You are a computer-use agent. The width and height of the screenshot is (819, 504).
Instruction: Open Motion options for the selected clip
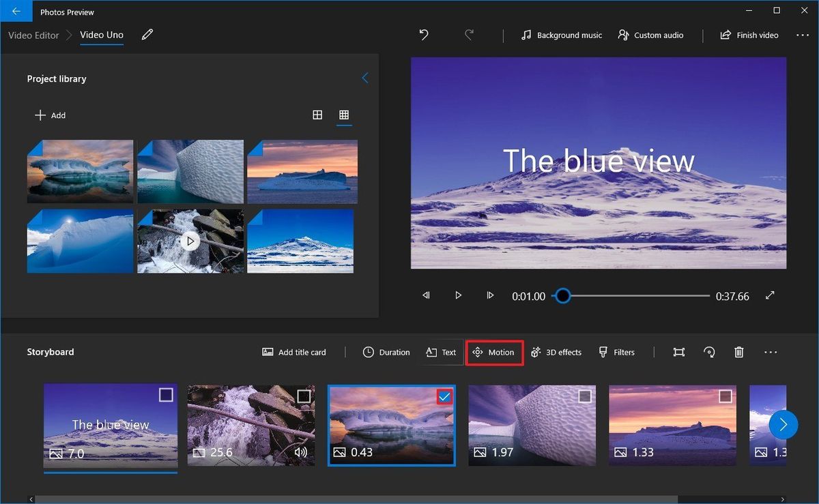pos(494,352)
